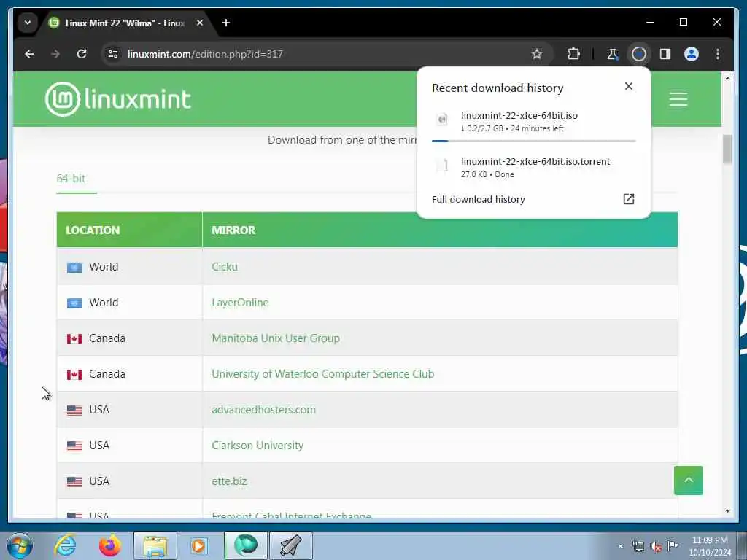The width and height of the screenshot is (747, 560).
Task: Show hidden tray icons arrow
Action: [620, 546]
